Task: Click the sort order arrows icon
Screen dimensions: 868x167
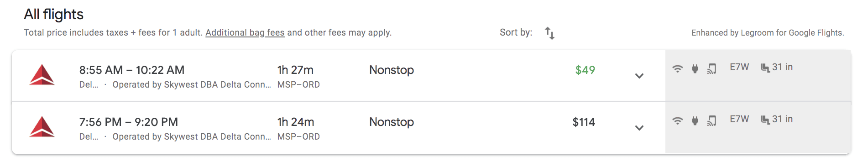Action: (550, 33)
